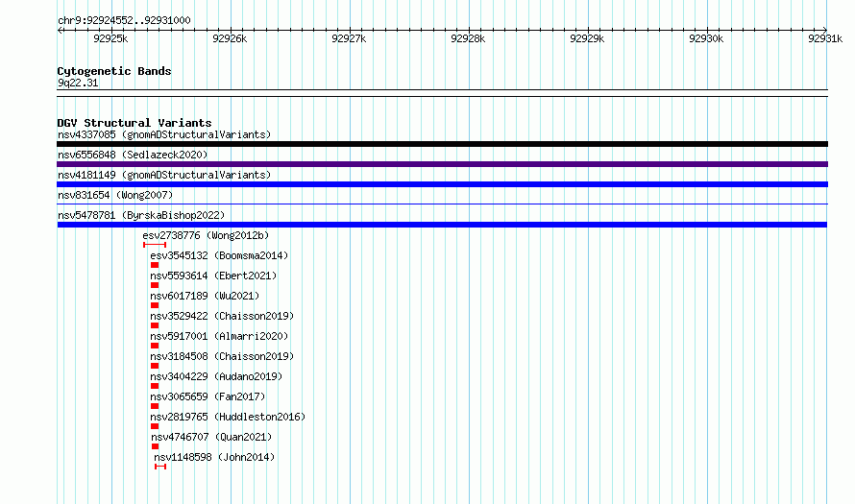Open the nsv3529422 (Chaisson2019) label
This screenshot has height=504, width=855.
(222, 316)
